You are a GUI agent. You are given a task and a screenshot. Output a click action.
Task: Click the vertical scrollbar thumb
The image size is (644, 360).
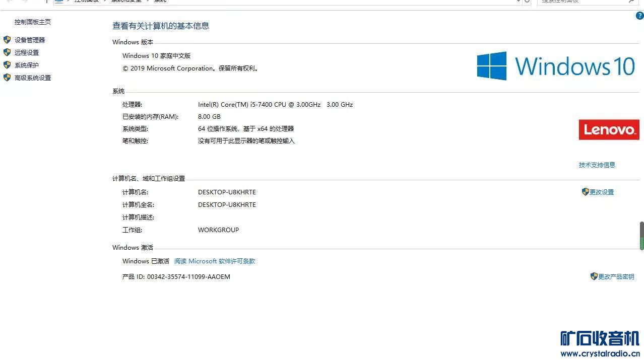[641, 236]
